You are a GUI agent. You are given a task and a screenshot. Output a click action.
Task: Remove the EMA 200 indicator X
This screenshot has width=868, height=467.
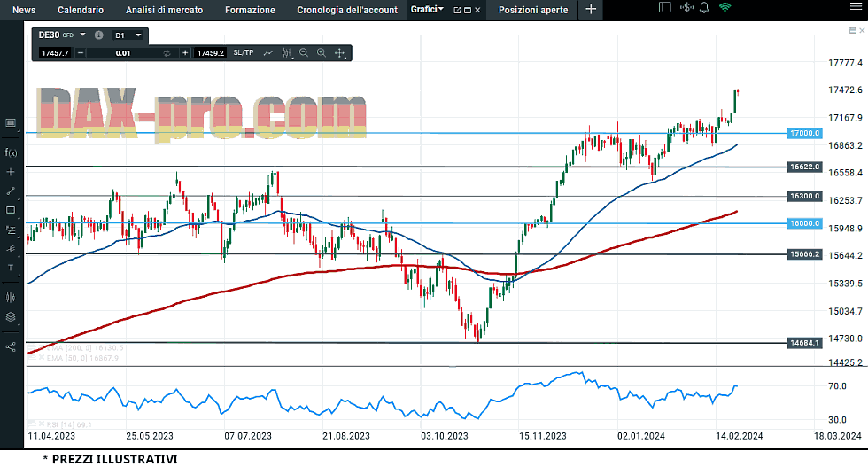click(x=42, y=348)
